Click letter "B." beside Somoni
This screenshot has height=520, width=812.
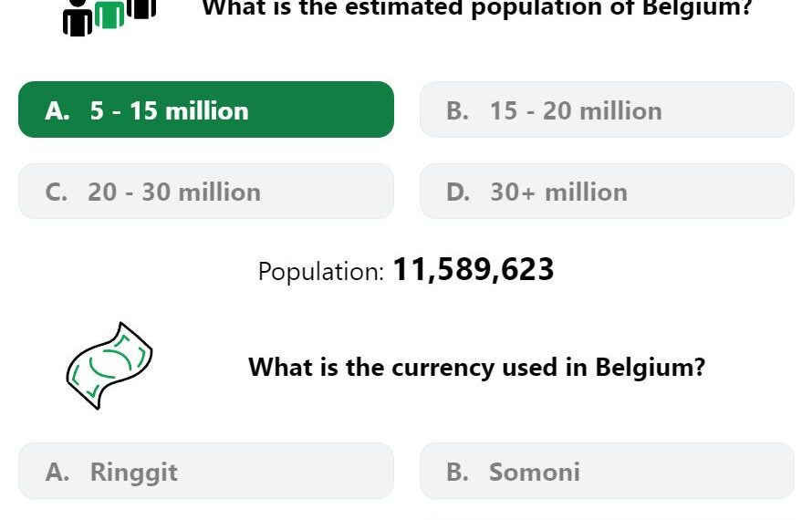tap(458, 472)
